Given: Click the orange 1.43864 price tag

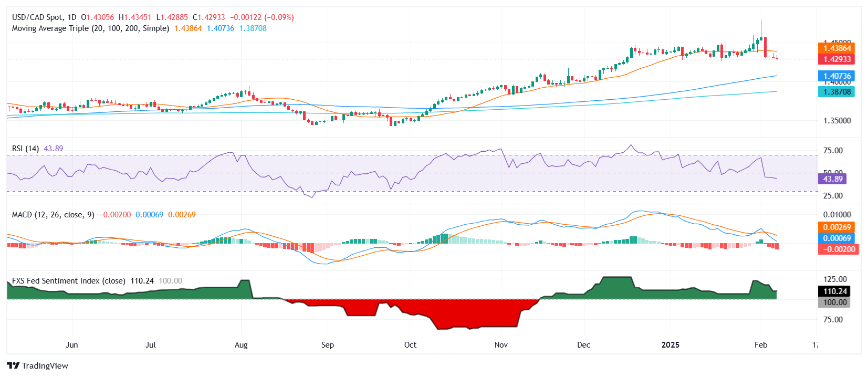Looking at the screenshot, I should (x=836, y=48).
